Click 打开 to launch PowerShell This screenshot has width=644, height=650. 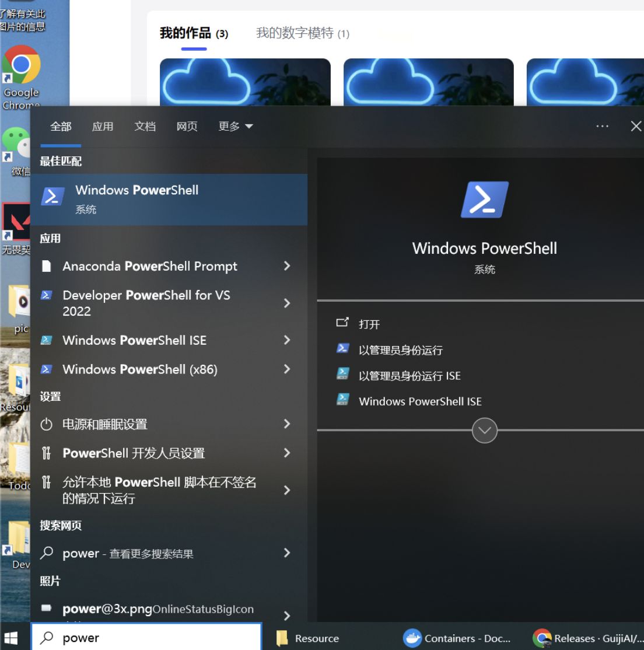point(369,324)
